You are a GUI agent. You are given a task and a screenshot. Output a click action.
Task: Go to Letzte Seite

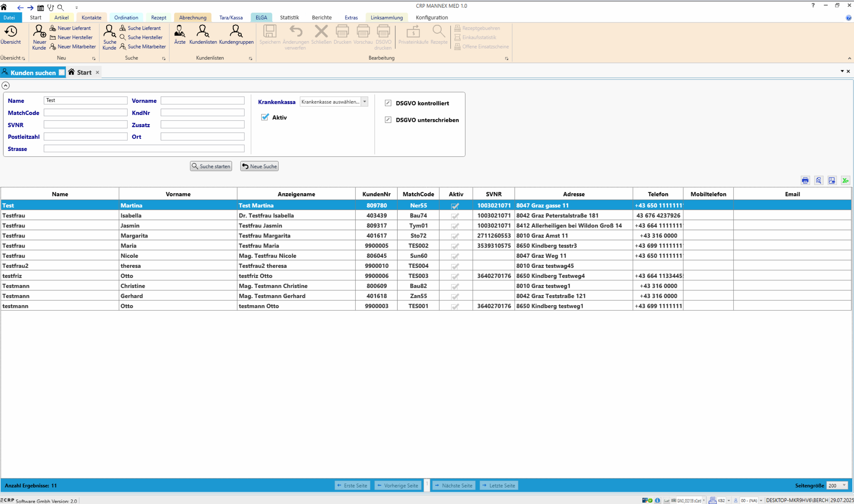pyautogui.click(x=499, y=485)
